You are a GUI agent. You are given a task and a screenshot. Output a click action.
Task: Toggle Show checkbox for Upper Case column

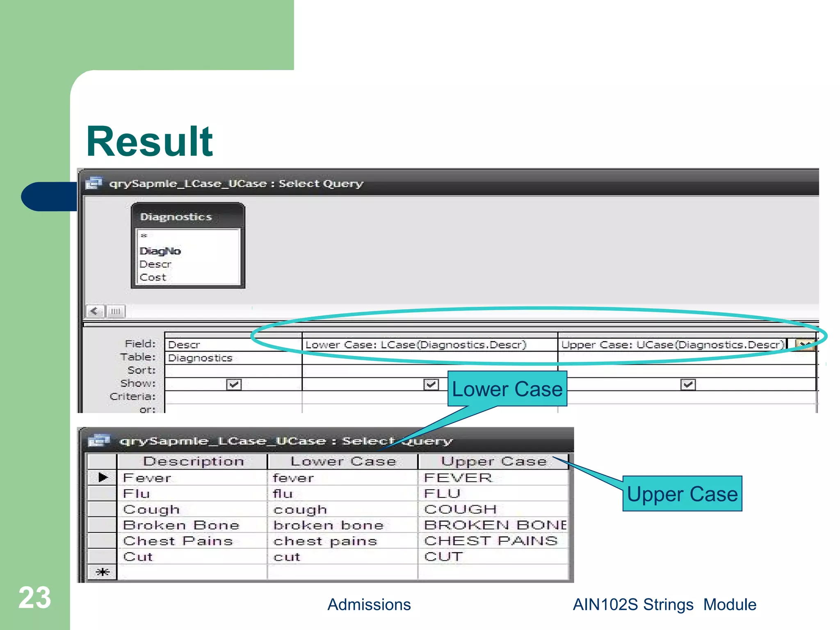click(x=688, y=384)
